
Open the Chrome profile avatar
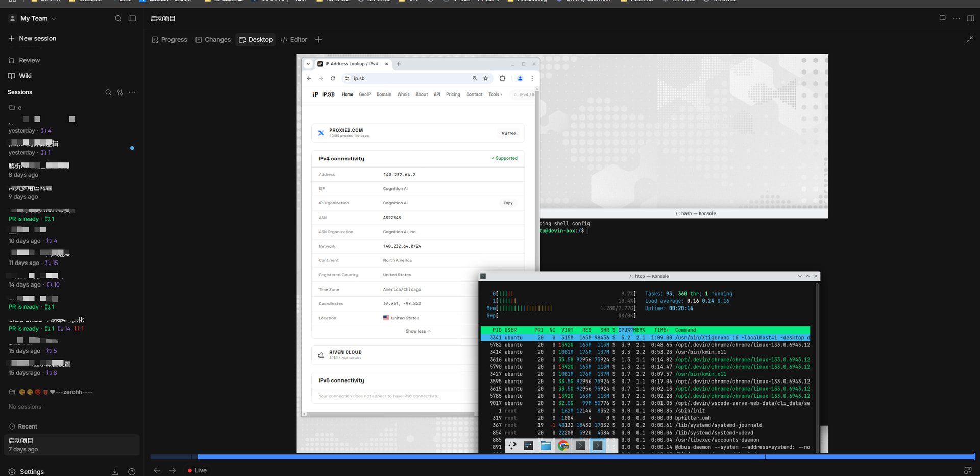520,78
